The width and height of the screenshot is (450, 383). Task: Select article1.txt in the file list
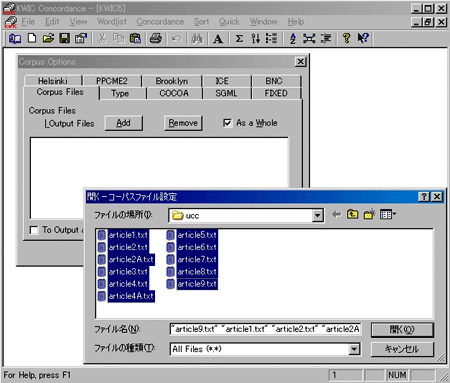123,235
